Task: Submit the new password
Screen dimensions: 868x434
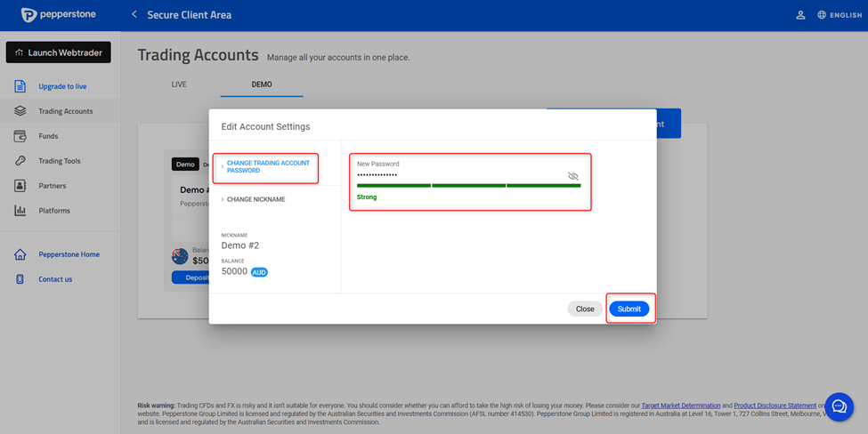Action: click(x=629, y=309)
